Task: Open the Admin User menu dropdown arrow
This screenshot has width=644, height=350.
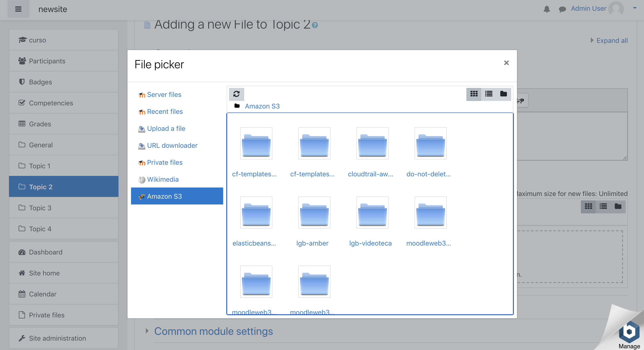Action: pos(635,8)
